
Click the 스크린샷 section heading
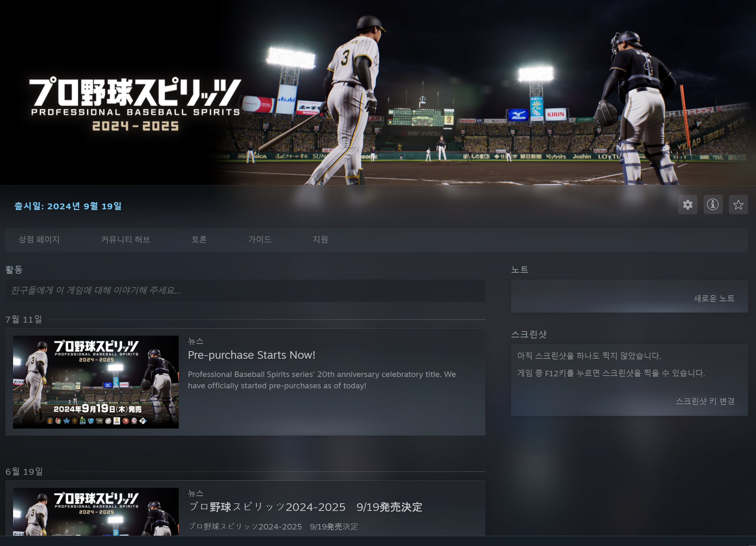pyautogui.click(x=529, y=334)
